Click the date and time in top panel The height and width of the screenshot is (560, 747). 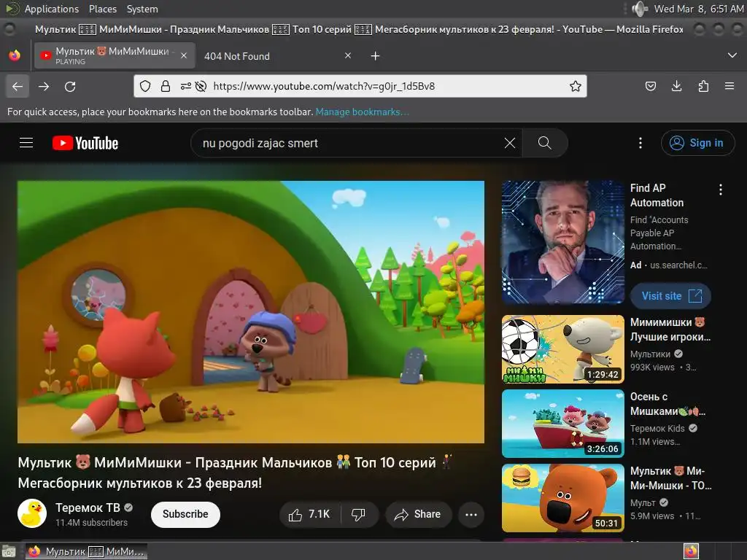698,9
